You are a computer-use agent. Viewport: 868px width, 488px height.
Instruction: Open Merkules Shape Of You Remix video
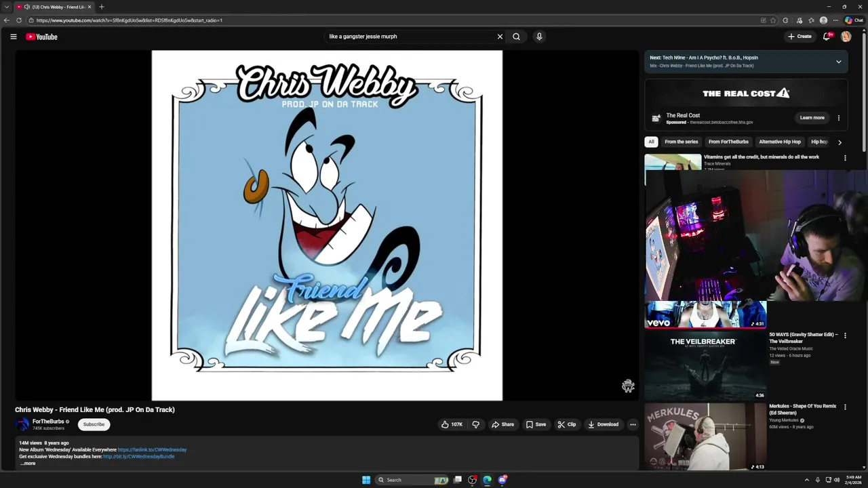(x=803, y=409)
